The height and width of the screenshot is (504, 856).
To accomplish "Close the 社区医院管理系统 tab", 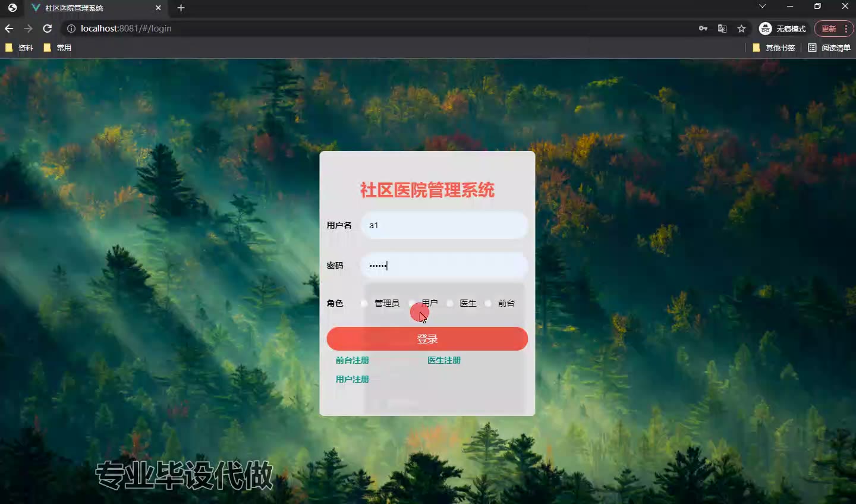I will pos(158,8).
